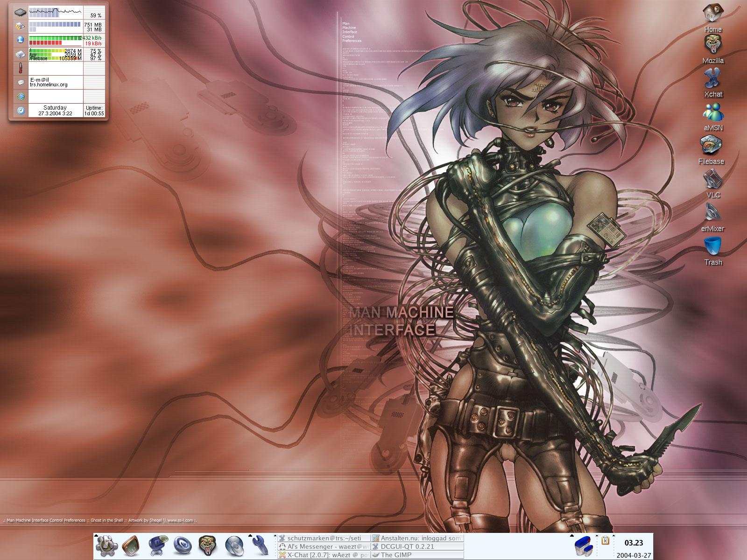Click the thermometer temperature icon
This screenshot has width=747, height=560.
point(21,69)
